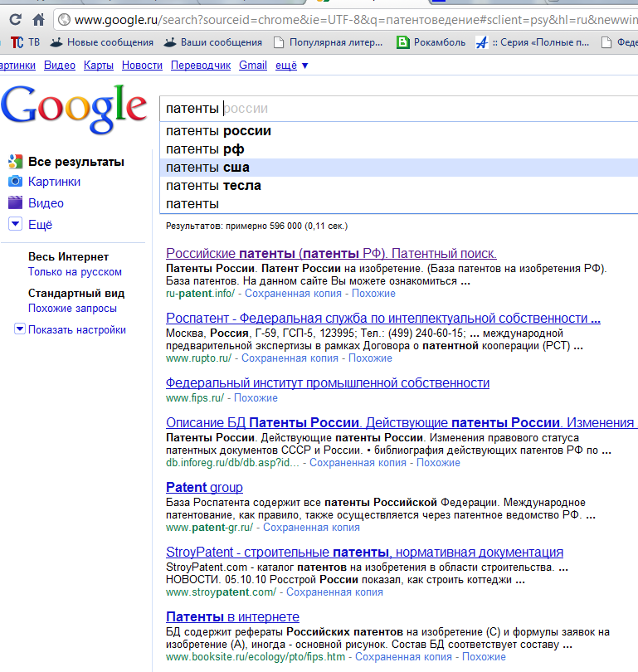The height and width of the screenshot is (672, 638).
Task: Click the Картинки sidebar link text
Action: 55,182
